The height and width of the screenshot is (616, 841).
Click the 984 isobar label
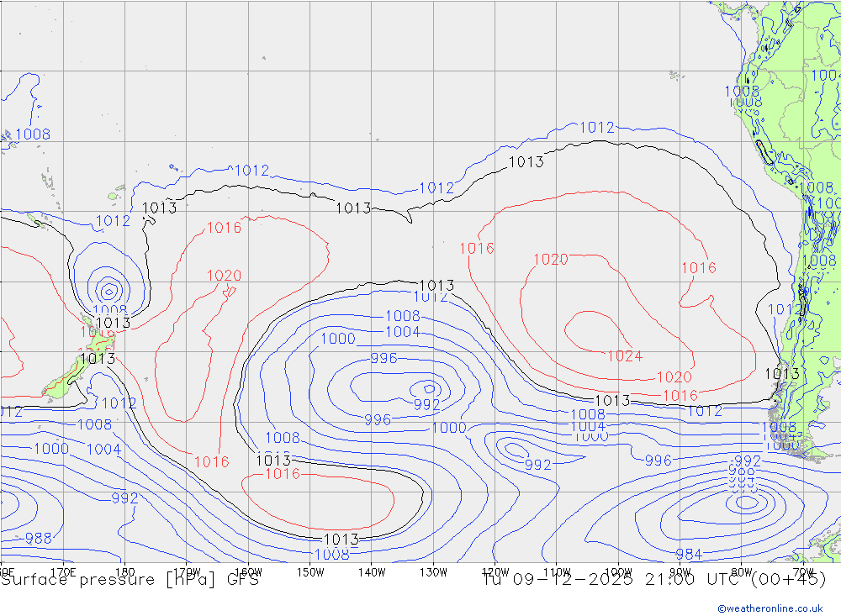tap(689, 554)
